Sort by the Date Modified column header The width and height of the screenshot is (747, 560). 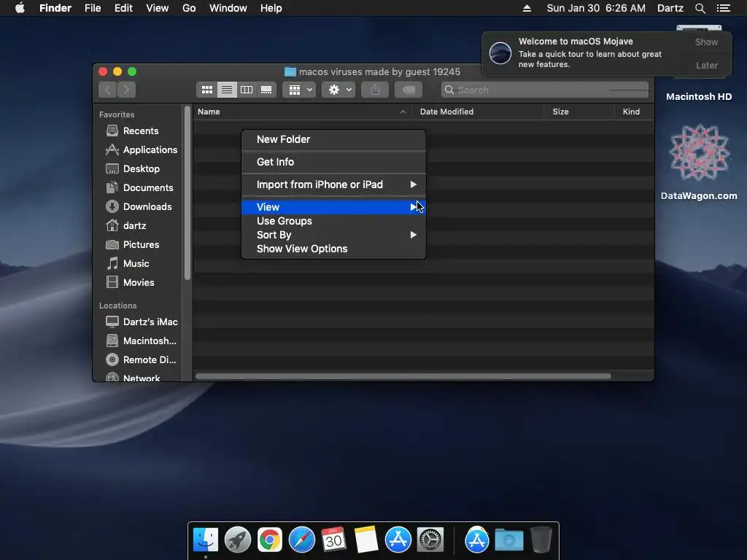click(478, 112)
